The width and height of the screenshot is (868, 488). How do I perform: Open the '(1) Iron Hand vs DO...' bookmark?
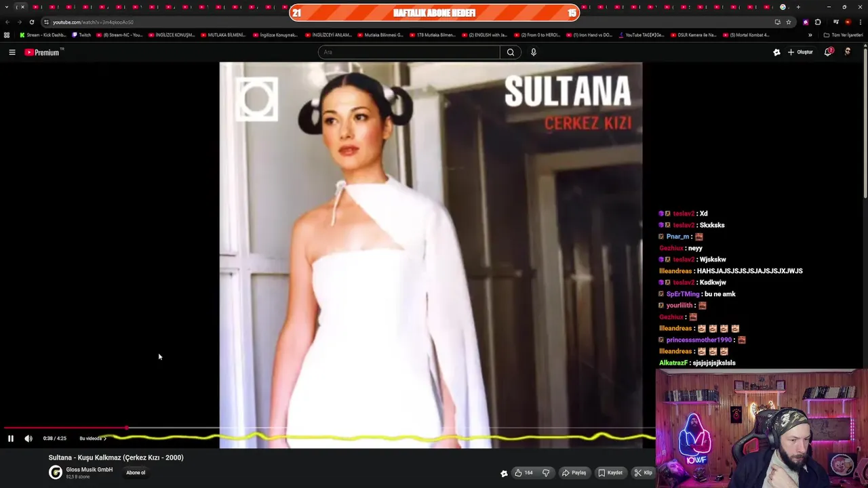pos(589,35)
